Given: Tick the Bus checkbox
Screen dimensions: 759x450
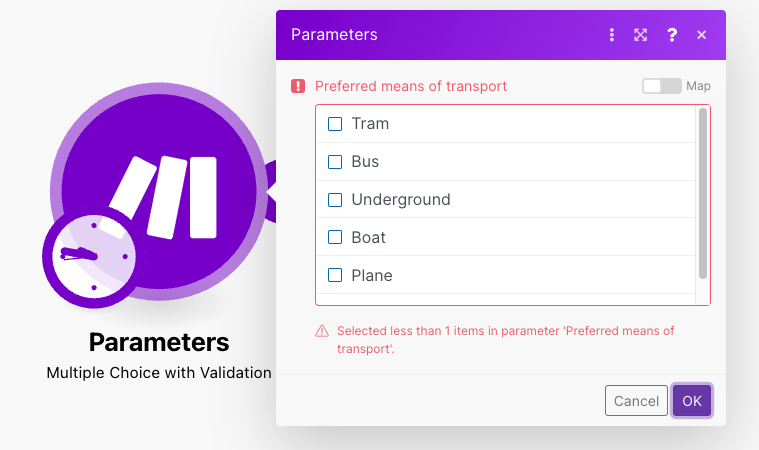Looking at the screenshot, I should point(335,162).
